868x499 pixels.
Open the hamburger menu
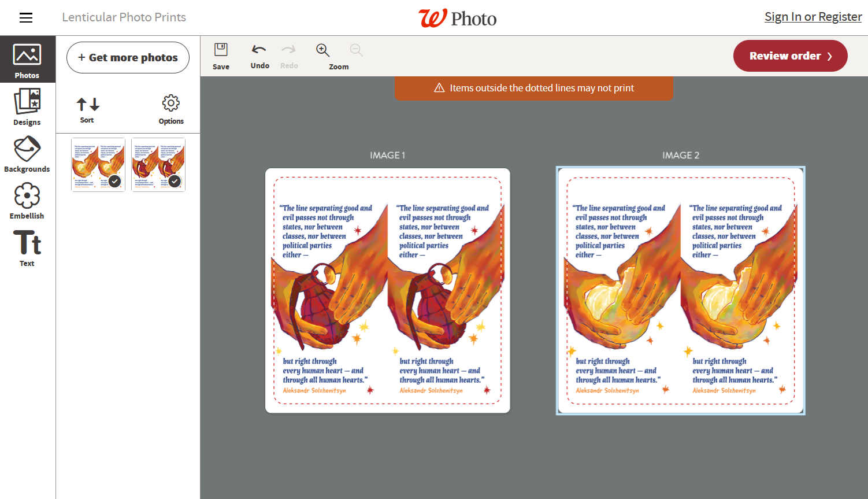click(26, 18)
